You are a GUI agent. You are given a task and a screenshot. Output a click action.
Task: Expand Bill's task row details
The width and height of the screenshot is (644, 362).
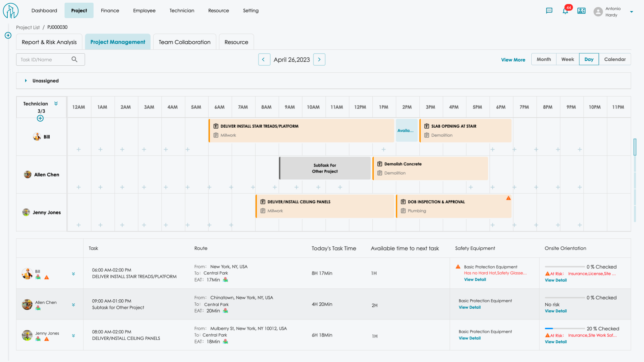click(x=73, y=274)
